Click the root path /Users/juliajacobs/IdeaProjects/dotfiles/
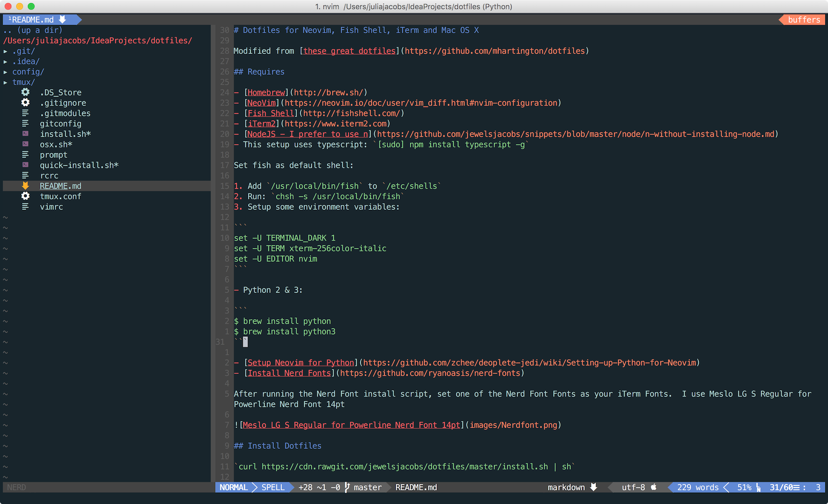Image resolution: width=828 pixels, height=504 pixels. pyautogui.click(x=98, y=41)
